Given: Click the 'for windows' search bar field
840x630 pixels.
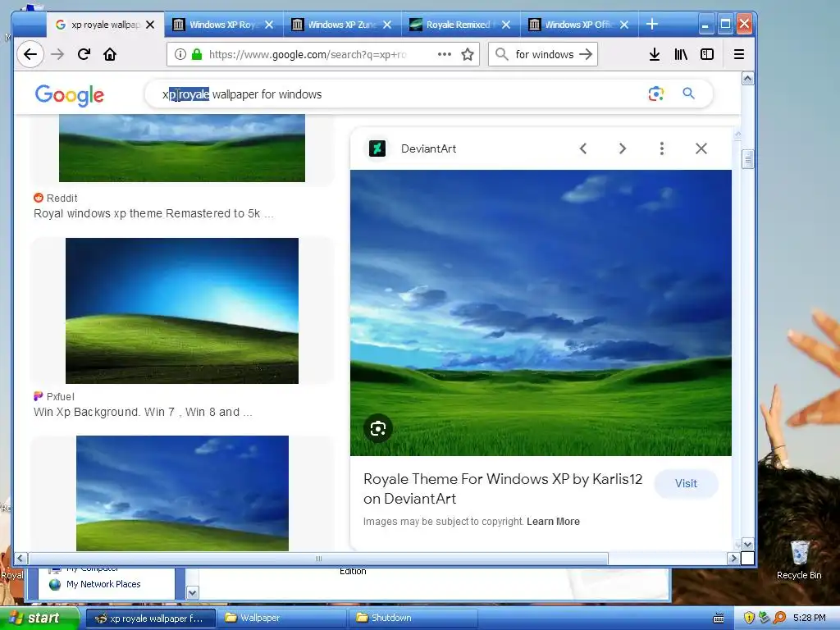Looking at the screenshot, I should (545, 54).
